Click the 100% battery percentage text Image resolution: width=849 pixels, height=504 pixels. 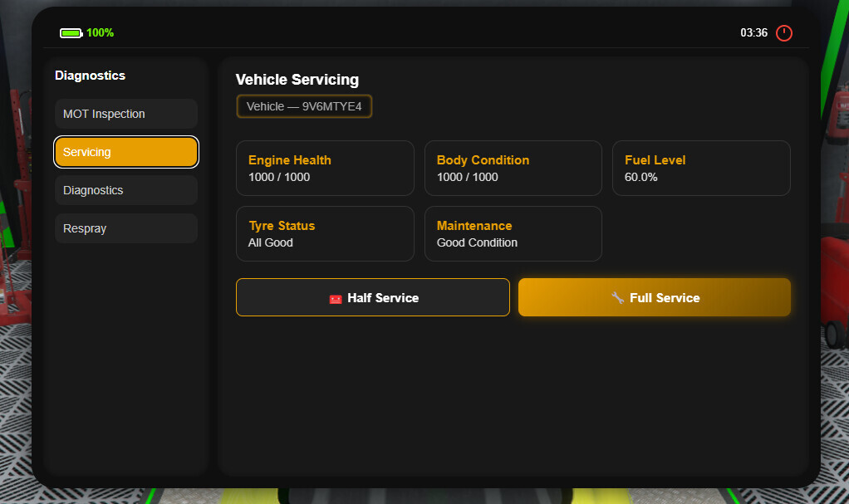click(x=101, y=33)
